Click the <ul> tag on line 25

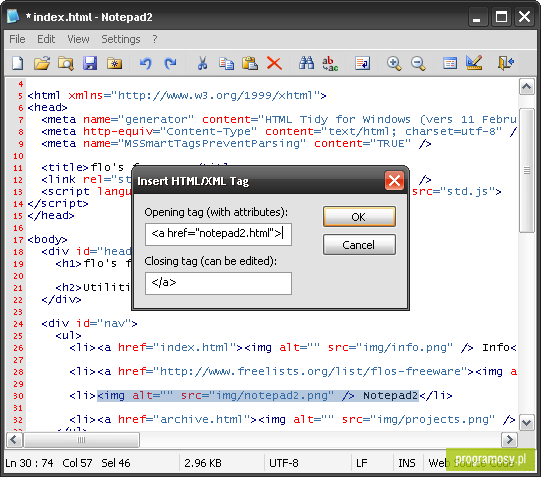pyautogui.click(x=68, y=335)
